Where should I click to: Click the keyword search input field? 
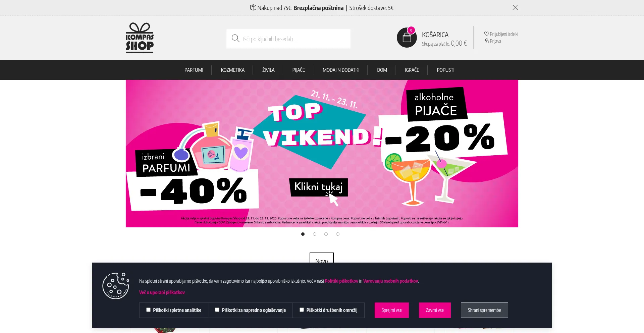click(x=288, y=39)
